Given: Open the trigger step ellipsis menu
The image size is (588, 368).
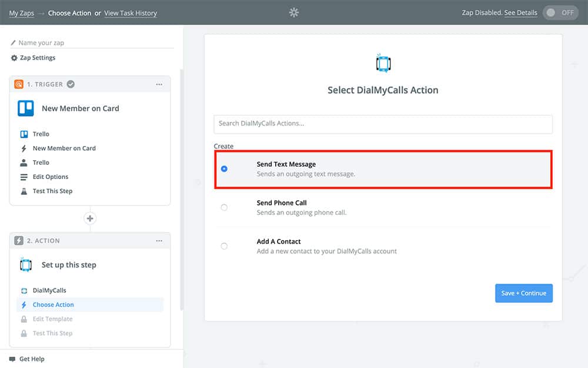Looking at the screenshot, I should [159, 84].
